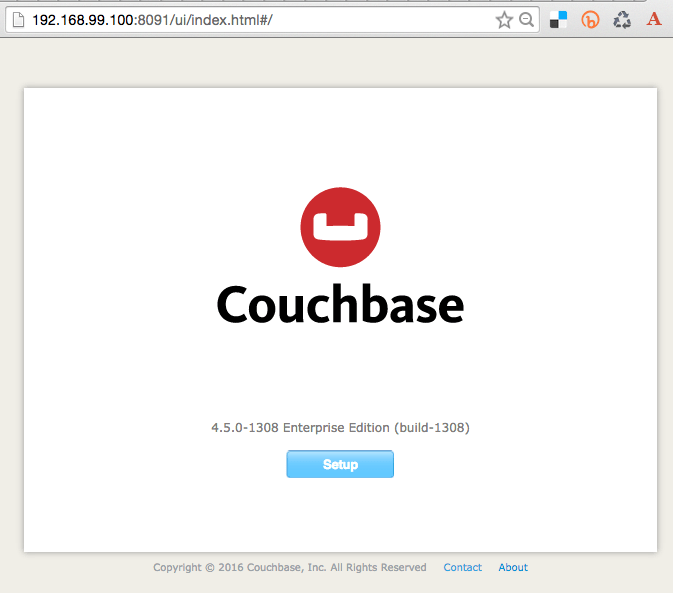673x593 pixels.
Task: Click the recycle arrows extension icon
Action: [622, 20]
